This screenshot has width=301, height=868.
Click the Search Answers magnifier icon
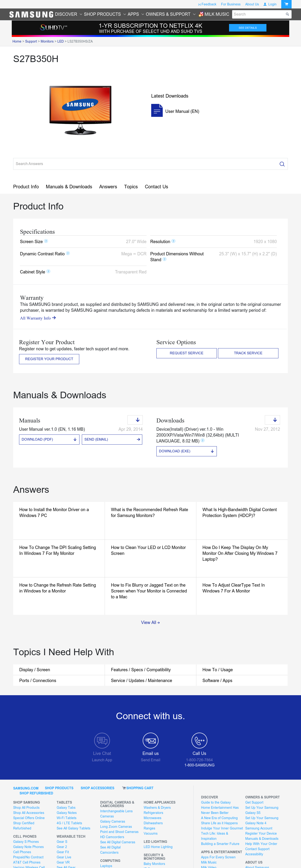[282, 164]
